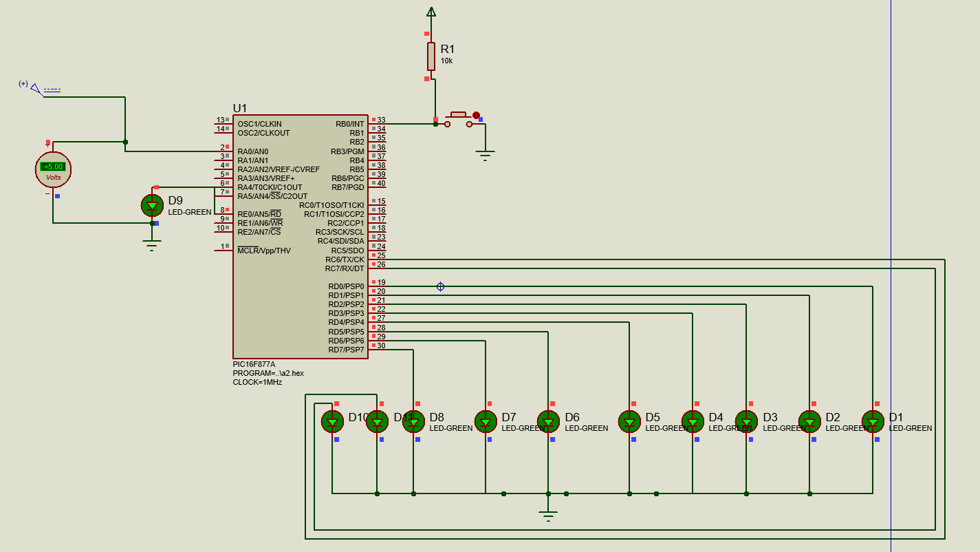Screen dimensions: 980x552
Task: Click the RB3/PGM pin label
Action: (347, 151)
